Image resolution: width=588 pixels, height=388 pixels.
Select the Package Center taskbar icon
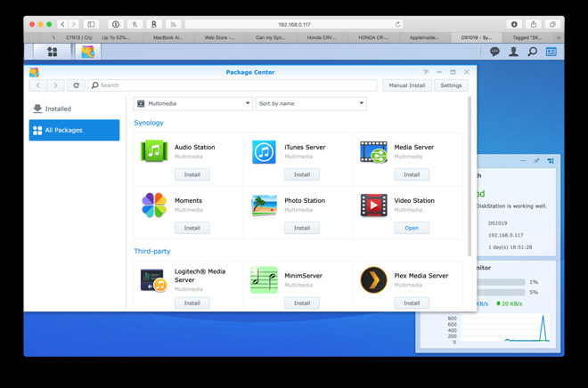87,52
